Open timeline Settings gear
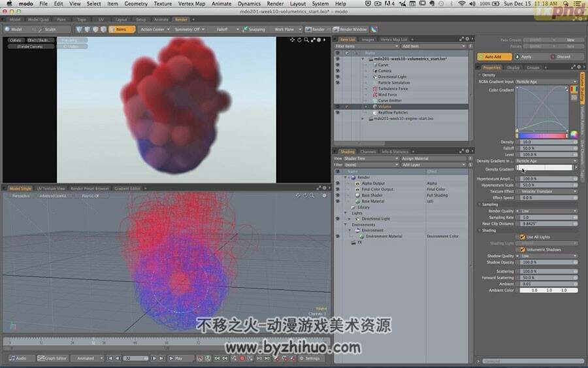 (310, 358)
